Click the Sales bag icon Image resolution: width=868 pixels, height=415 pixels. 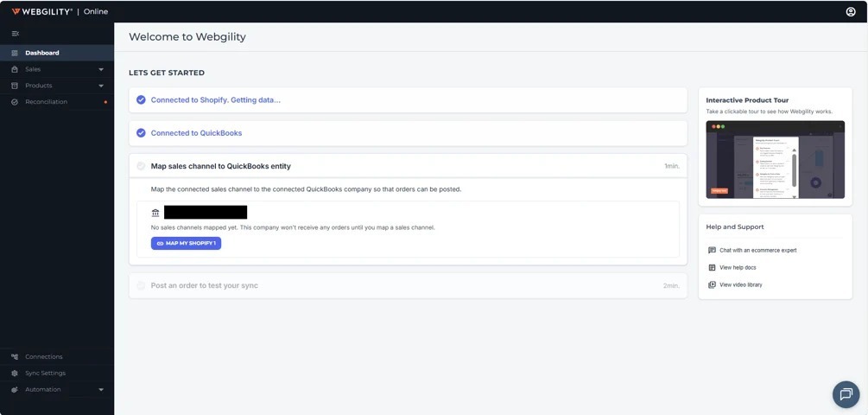(x=15, y=69)
